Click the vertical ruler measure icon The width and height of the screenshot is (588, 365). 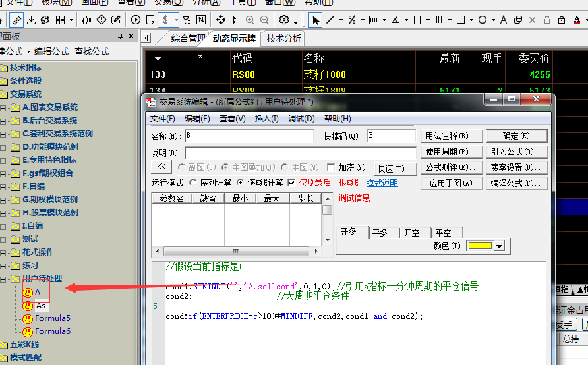point(235,20)
